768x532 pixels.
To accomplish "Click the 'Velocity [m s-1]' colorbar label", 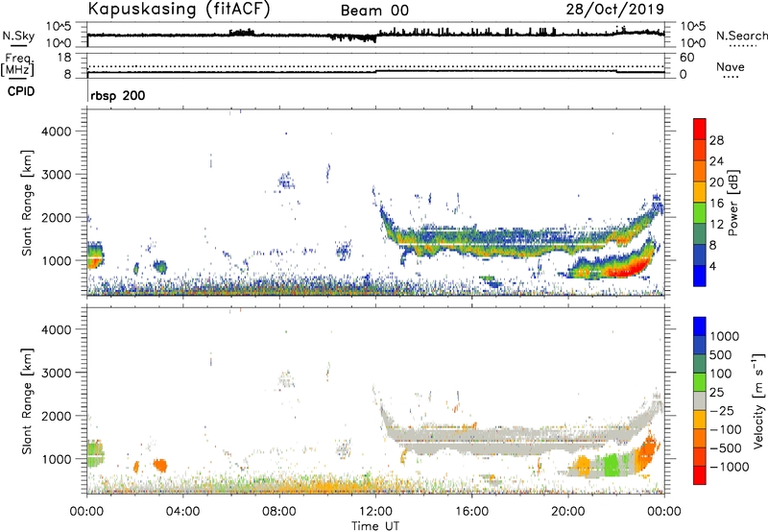I will tap(758, 400).
